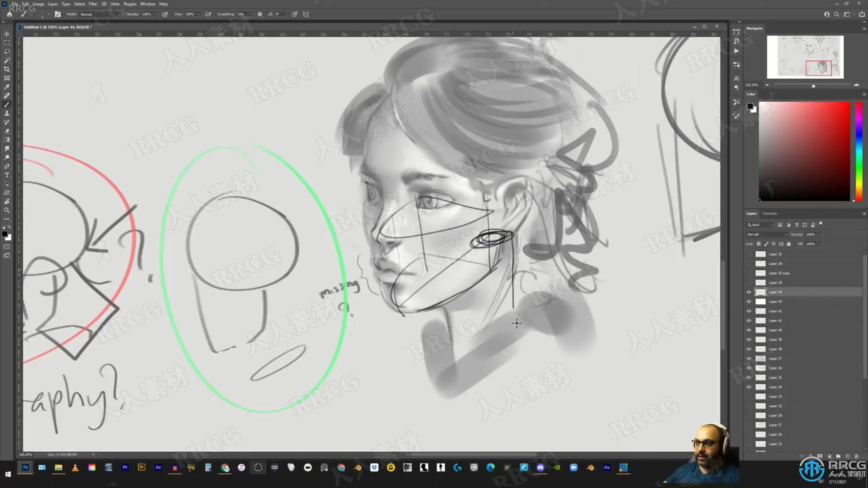Open Adobe Premiere Pro from the taskbar
This screenshot has height=488, width=868.
[125, 467]
